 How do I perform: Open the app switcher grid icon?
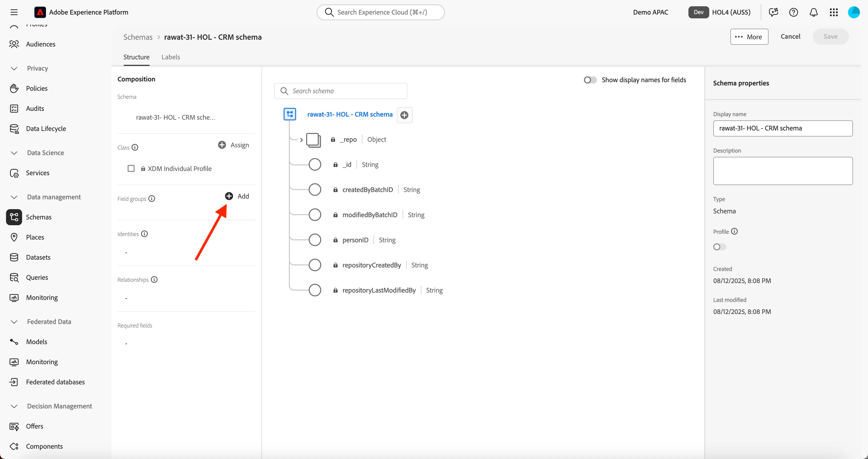coord(834,12)
